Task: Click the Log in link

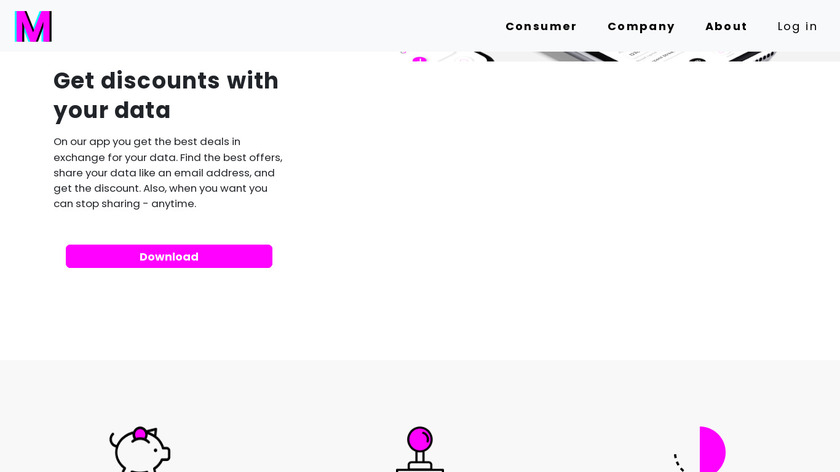Action: point(797,26)
